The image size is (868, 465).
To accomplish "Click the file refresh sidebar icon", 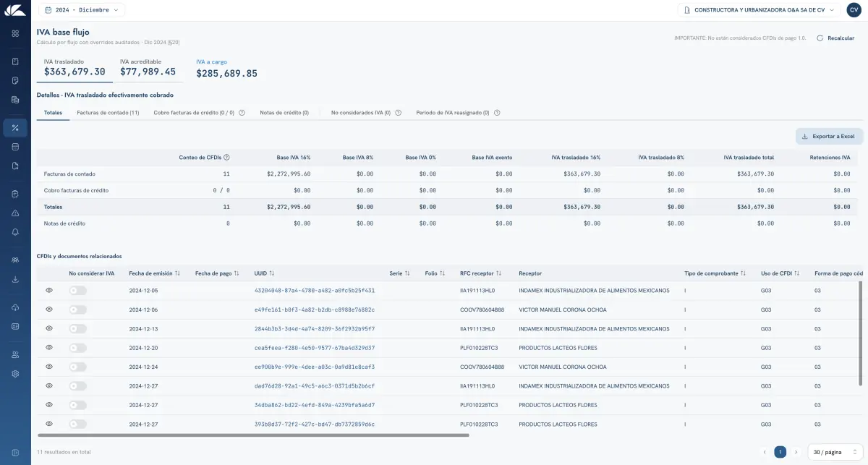I will pyautogui.click(x=15, y=166).
